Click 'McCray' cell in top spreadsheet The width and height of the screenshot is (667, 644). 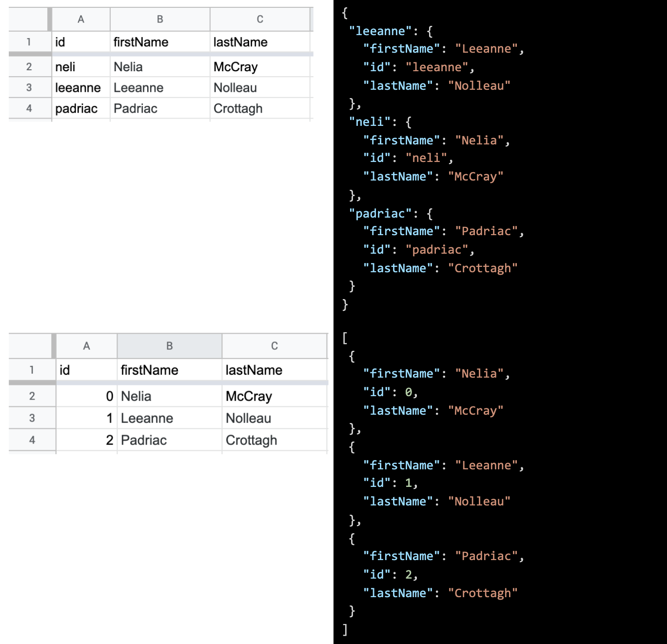click(x=260, y=67)
